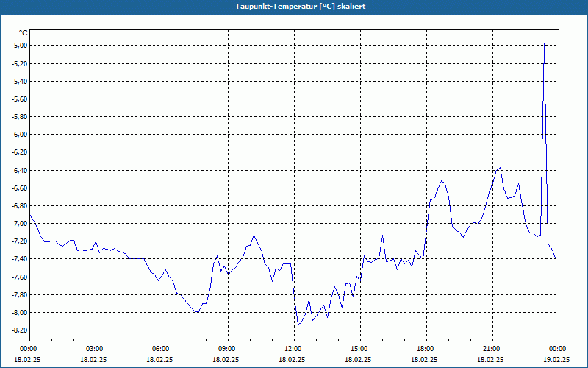The image size is (588, 368).
Task: Click the dew point spike peak near -5,00
Action: point(544,44)
